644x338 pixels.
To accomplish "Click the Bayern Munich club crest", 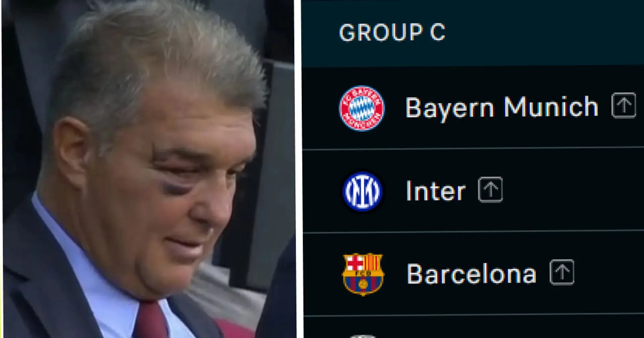I will pyautogui.click(x=362, y=108).
